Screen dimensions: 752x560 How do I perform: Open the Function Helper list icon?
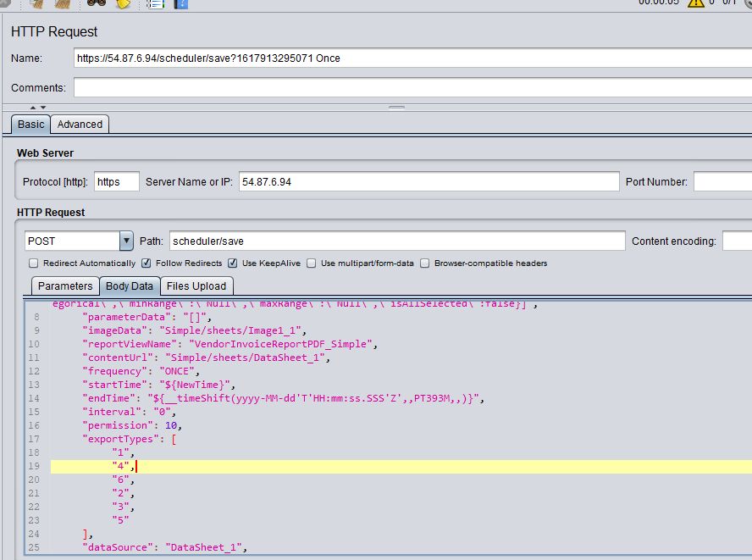click(155, 4)
